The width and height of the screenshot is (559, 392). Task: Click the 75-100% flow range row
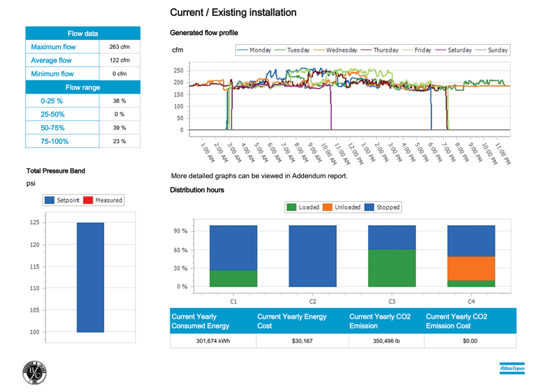pos(82,141)
